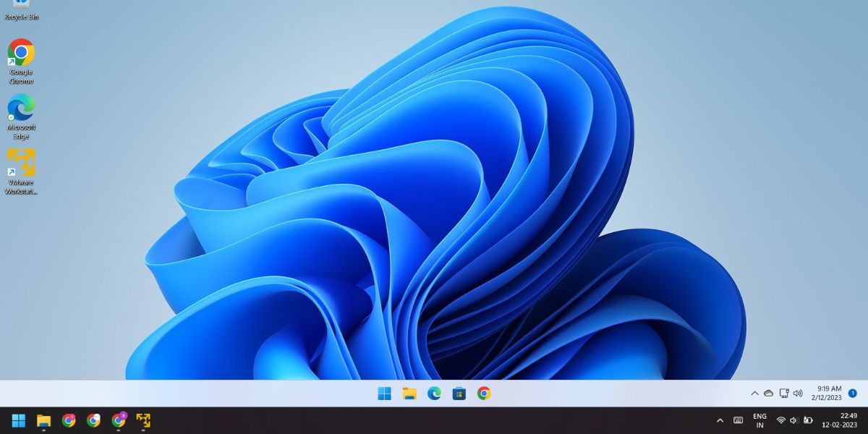868x434 pixels.
Task: Open the host Start menu
Action: tap(18, 420)
